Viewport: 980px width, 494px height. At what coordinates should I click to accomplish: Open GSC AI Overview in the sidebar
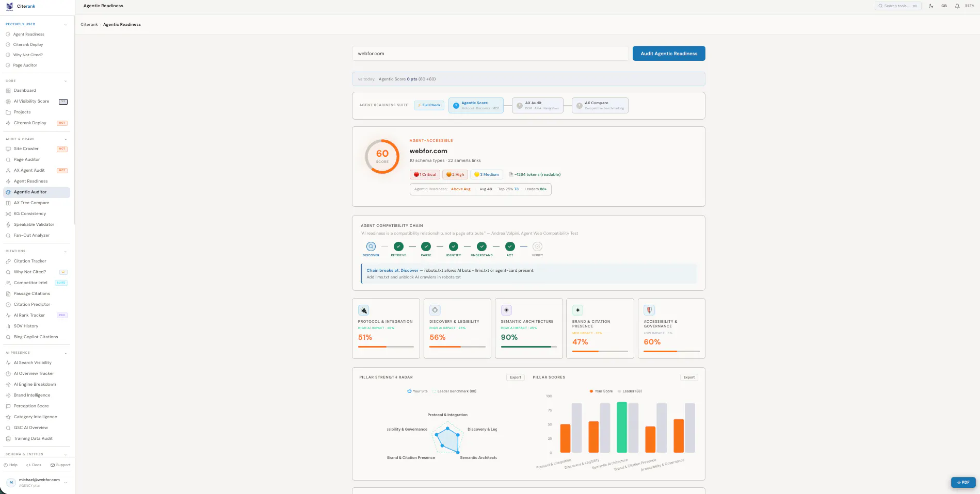coord(31,428)
